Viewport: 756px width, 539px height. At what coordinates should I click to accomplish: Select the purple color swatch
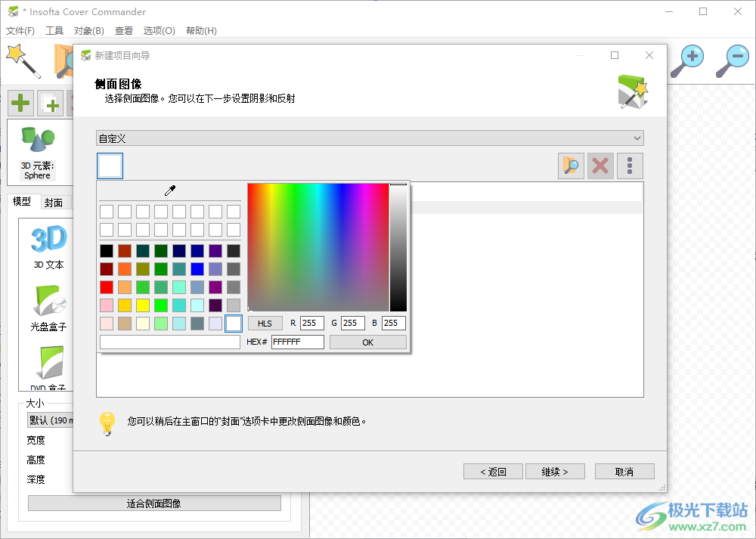coord(215,287)
